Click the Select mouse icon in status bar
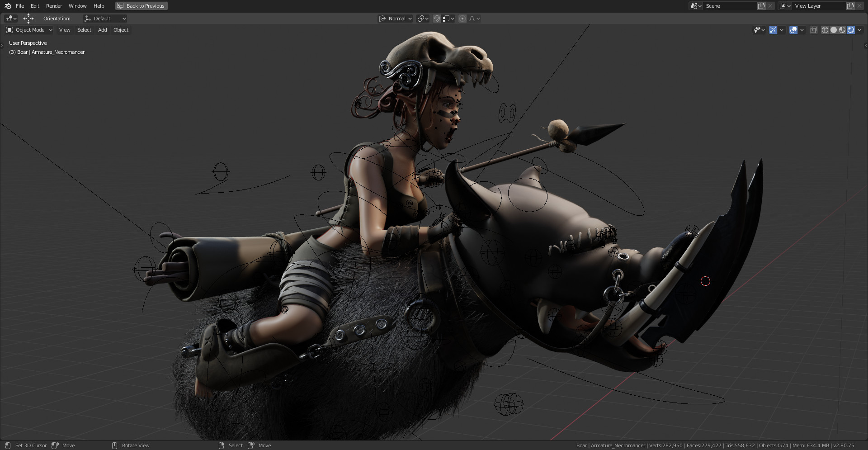This screenshot has height=450, width=868. coord(221,445)
